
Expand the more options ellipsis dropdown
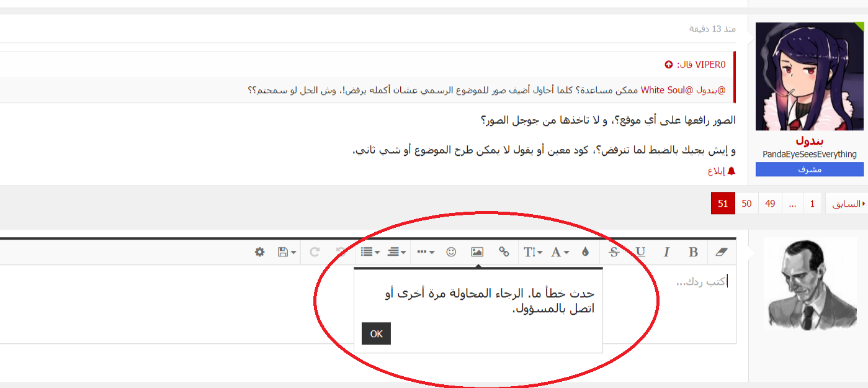(x=426, y=252)
